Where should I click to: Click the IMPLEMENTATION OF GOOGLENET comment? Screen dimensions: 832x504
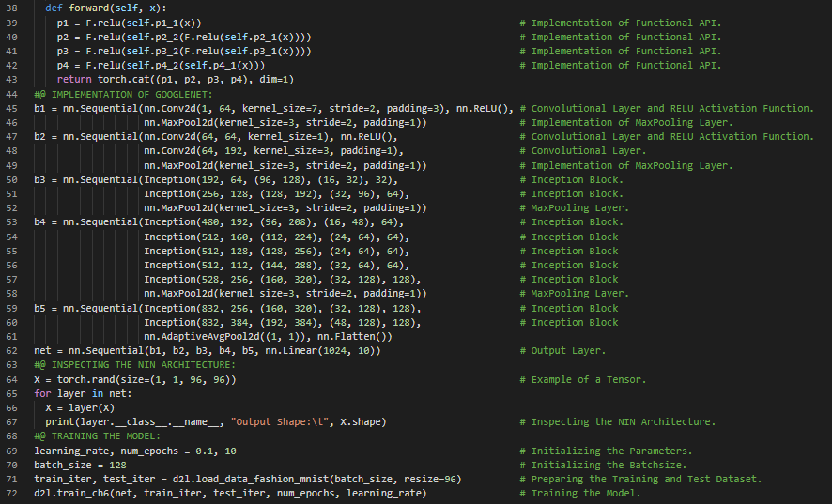coord(123,94)
